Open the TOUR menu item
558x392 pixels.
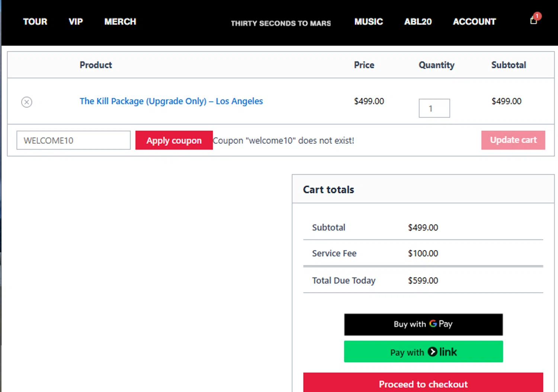coord(35,22)
